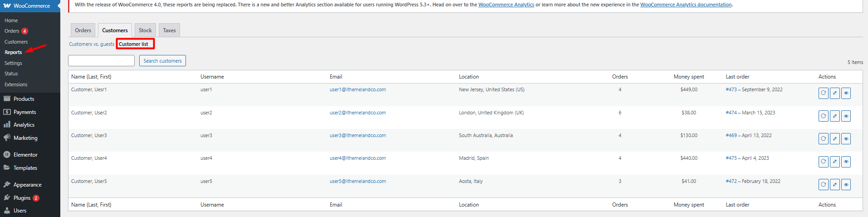Click the Plugins plug icon
868x217 pixels.
click(x=7, y=197)
